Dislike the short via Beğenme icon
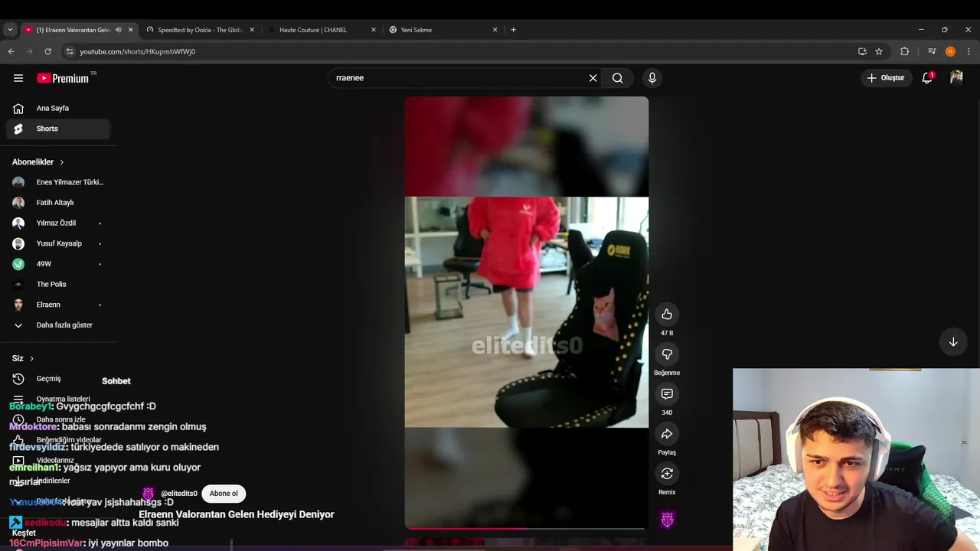 [667, 354]
